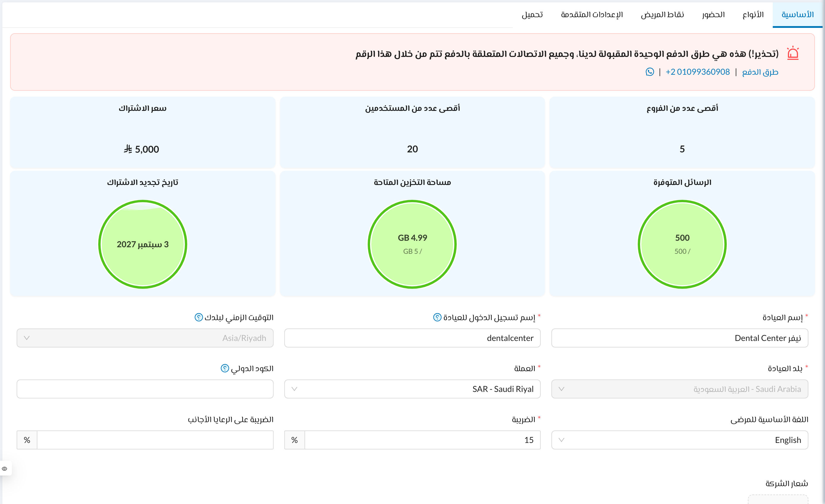Switch to the الحضور tab
The width and height of the screenshot is (825, 504).
click(713, 15)
